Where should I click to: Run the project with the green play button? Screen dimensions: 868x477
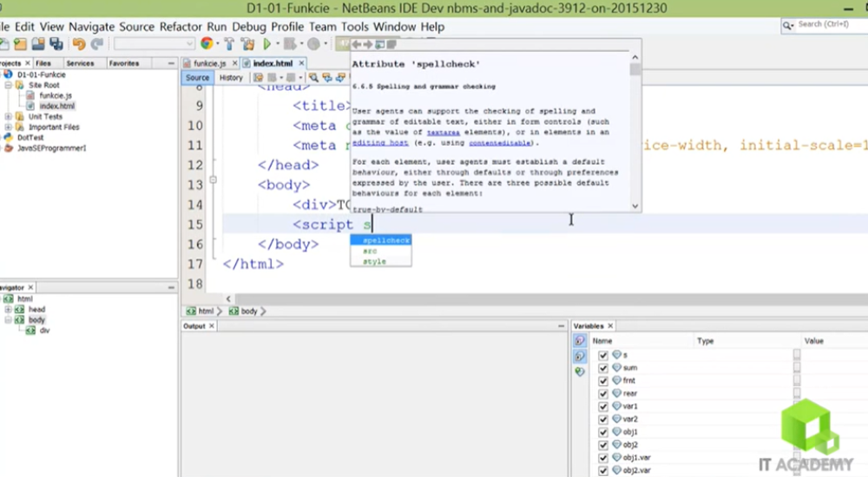click(x=267, y=43)
